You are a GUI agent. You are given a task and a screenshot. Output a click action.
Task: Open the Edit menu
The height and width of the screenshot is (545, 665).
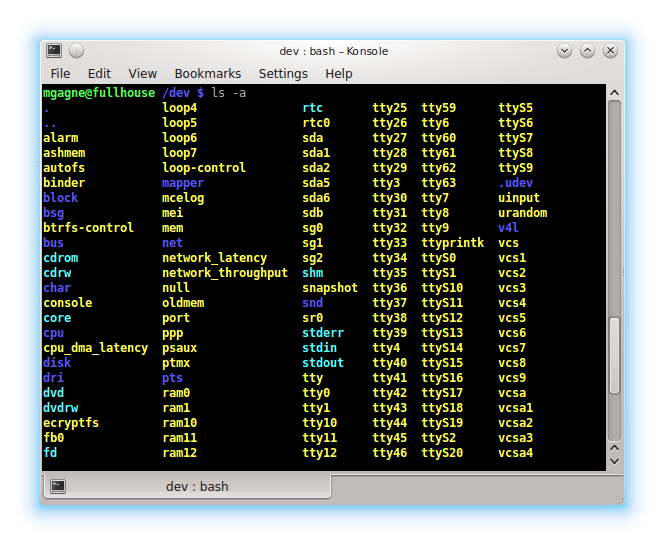[x=99, y=73]
